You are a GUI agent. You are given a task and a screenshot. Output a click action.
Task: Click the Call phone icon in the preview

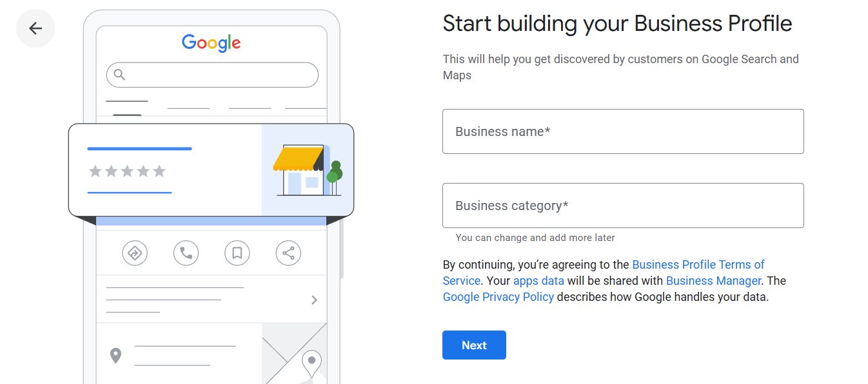186,253
